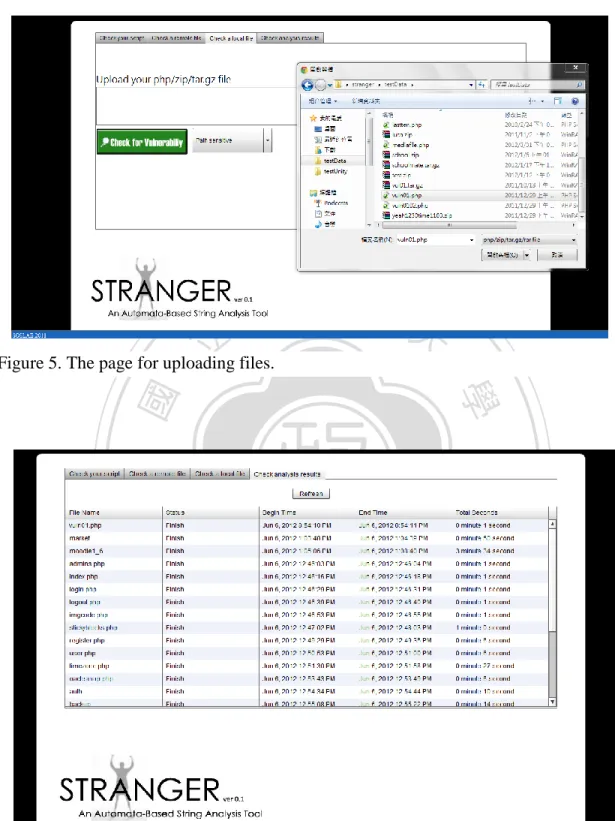Click the Open button in file dialog
Image resolution: width=615 pixels, height=821 pixels.
(x=502, y=255)
